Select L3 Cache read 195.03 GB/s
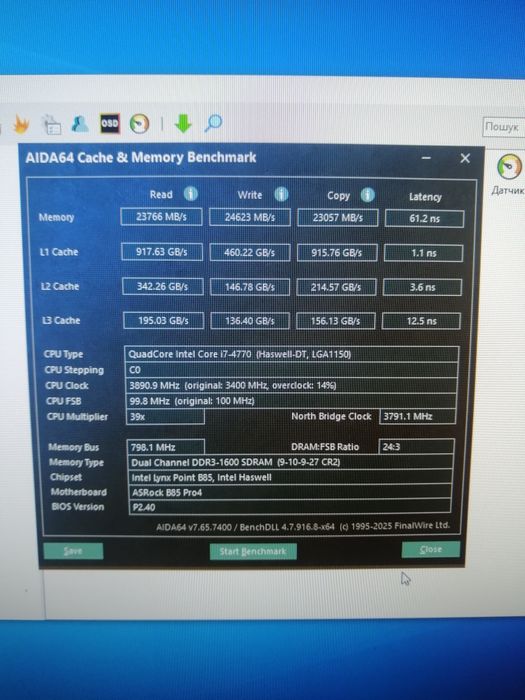525x700 pixels. (163, 321)
